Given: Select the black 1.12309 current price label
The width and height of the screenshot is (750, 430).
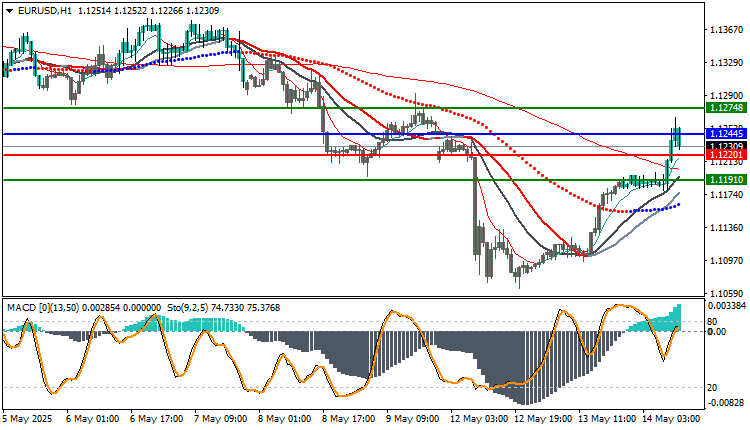Looking at the screenshot, I should click(726, 146).
